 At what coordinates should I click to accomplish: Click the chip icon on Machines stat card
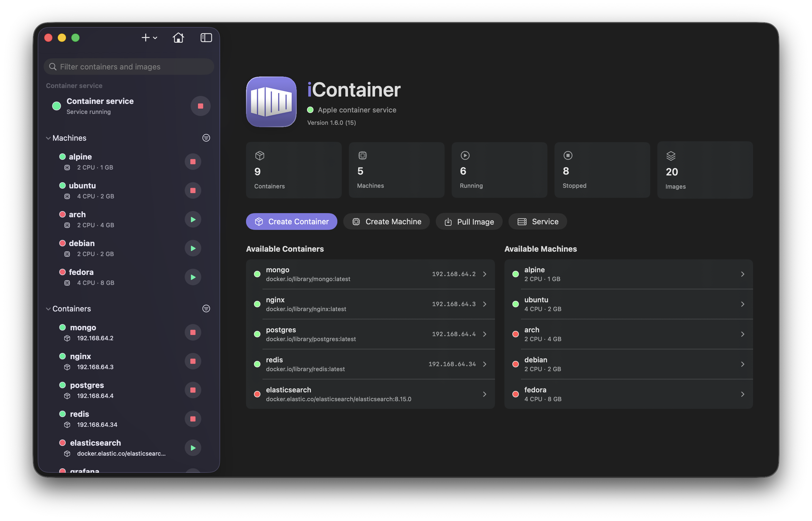click(362, 156)
